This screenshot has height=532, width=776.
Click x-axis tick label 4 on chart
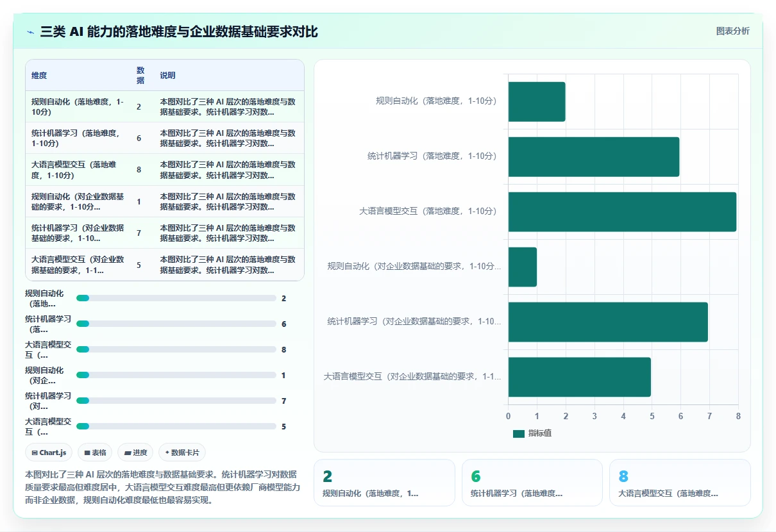pos(623,416)
